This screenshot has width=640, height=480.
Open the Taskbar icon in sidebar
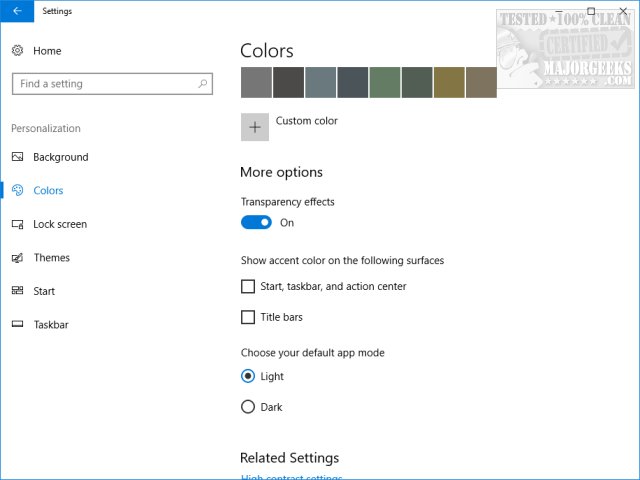pyautogui.click(x=18, y=325)
